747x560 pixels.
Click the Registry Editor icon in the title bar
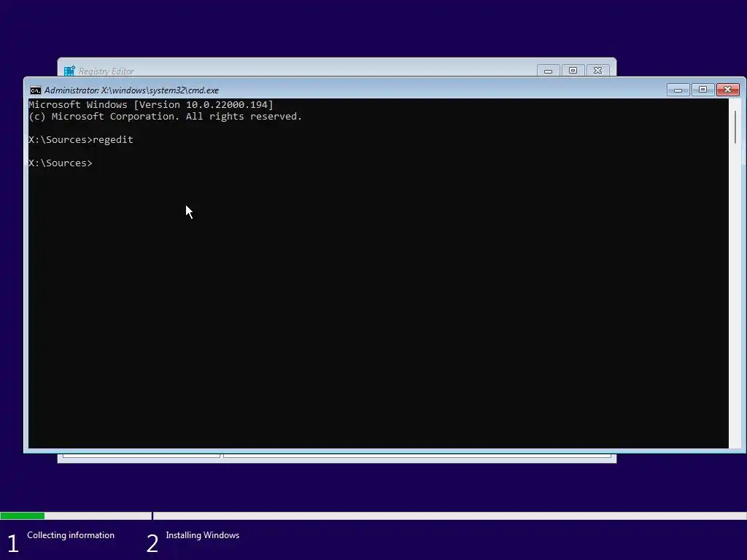pos(69,71)
